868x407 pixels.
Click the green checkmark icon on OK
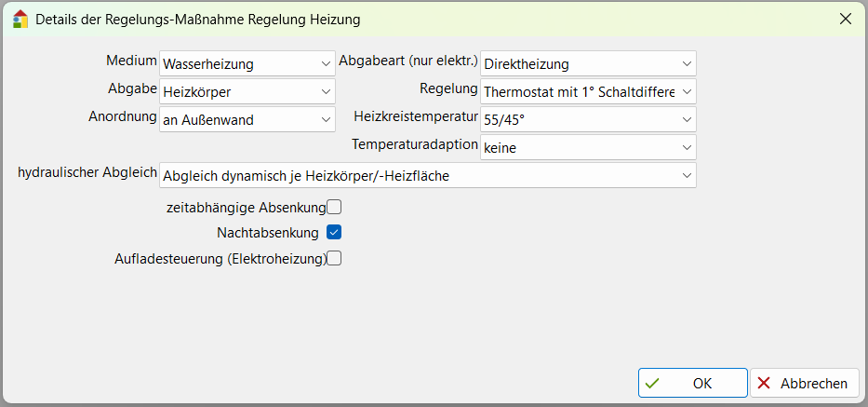click(x=653, y=383)
